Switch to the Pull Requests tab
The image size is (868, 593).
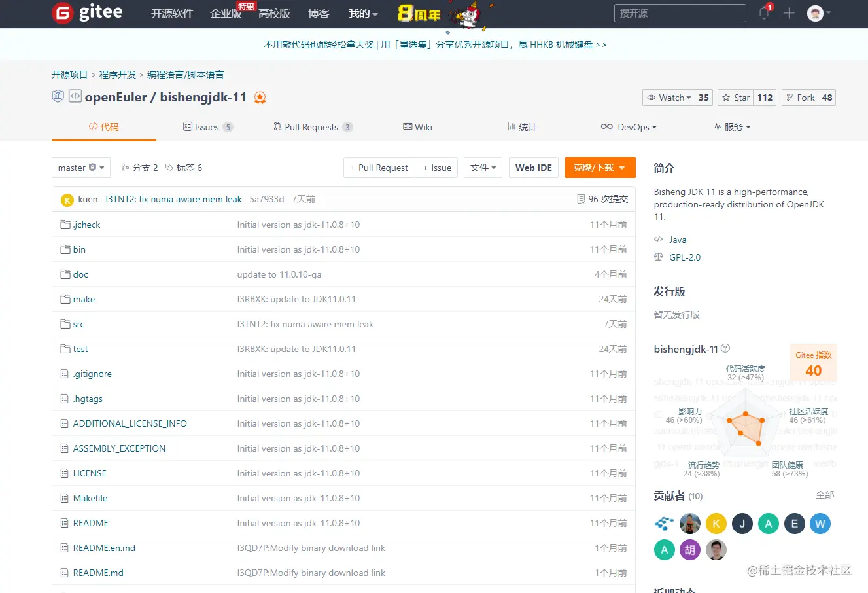(x=313, y=127)
